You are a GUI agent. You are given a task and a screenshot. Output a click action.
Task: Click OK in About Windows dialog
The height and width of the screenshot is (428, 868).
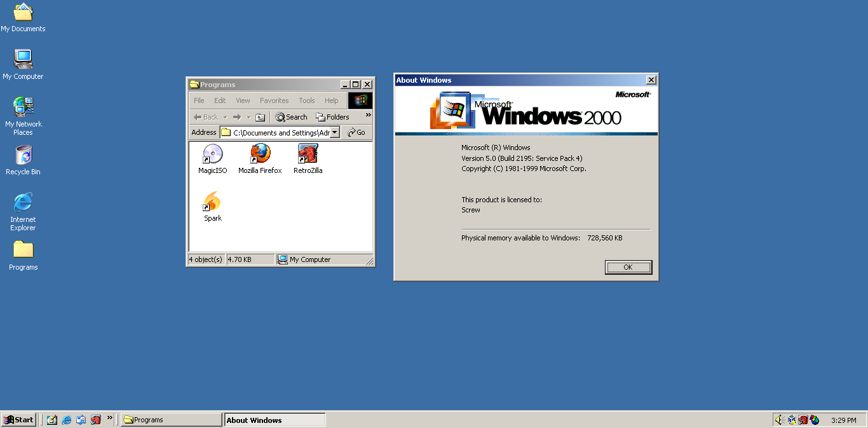pyautogui.click(x=628, y=267)
